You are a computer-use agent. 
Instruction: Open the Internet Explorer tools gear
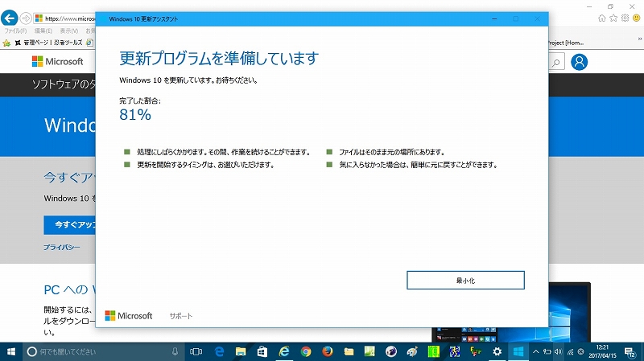pyautogui.click(x=625, y=18)
